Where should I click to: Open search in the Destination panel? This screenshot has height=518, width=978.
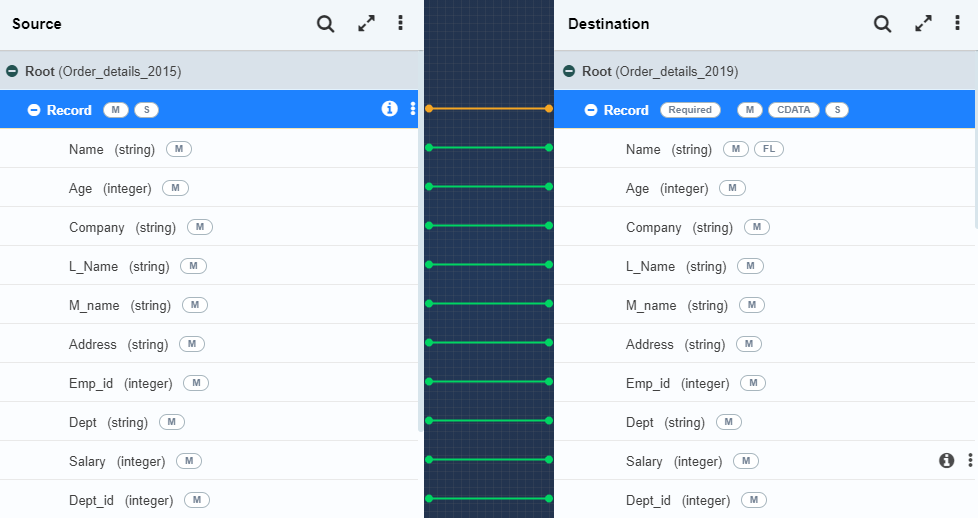point(882,24)
